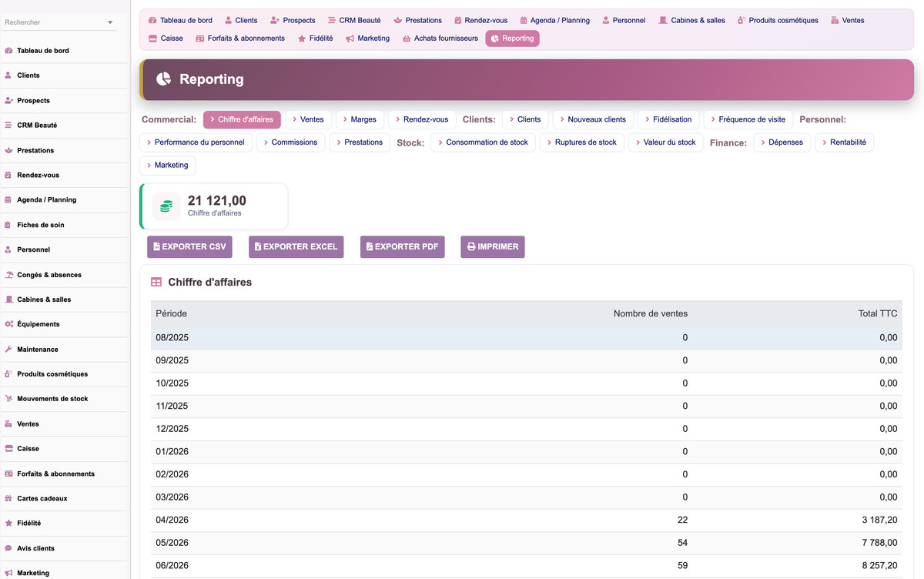Click the Avis clients speech bubble icon
Viewport: 924px width, 579px height.
click(8, 548)
